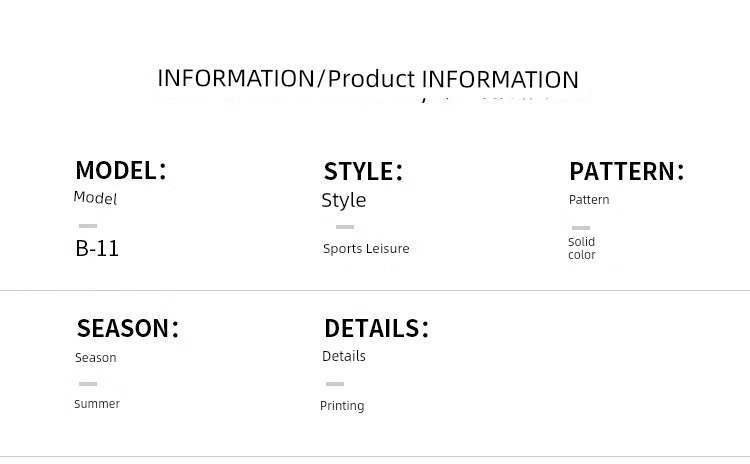The width and height of the screenshot is (750, 464).
Task: Click the gray dash above "Sports Leisure"
Action: click(345, 227)
